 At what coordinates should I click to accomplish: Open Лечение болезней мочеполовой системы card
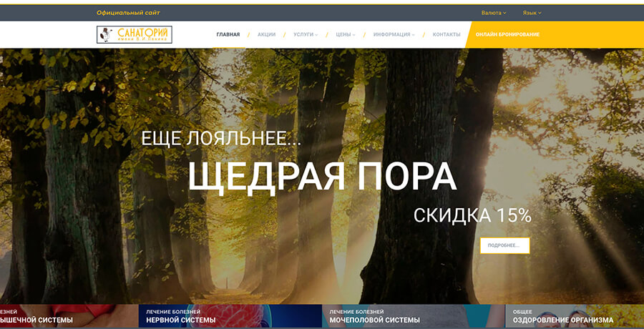414,316
